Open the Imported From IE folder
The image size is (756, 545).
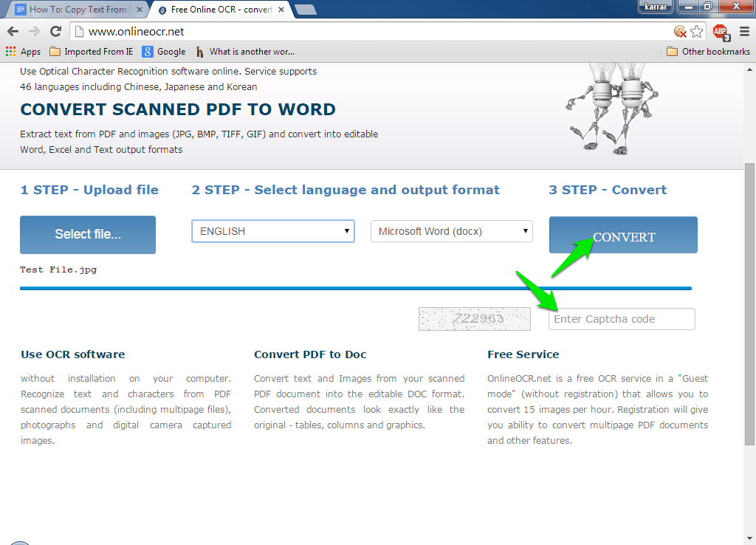92,52
